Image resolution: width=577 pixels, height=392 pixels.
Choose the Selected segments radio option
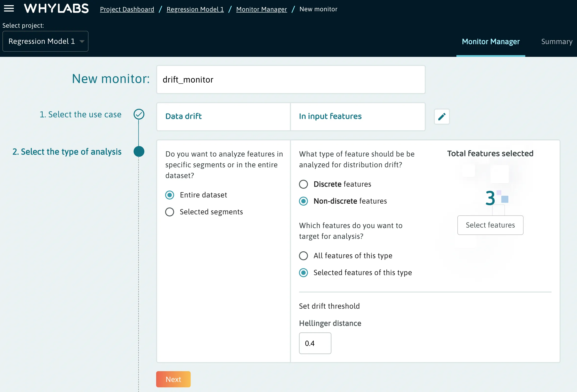170,212
